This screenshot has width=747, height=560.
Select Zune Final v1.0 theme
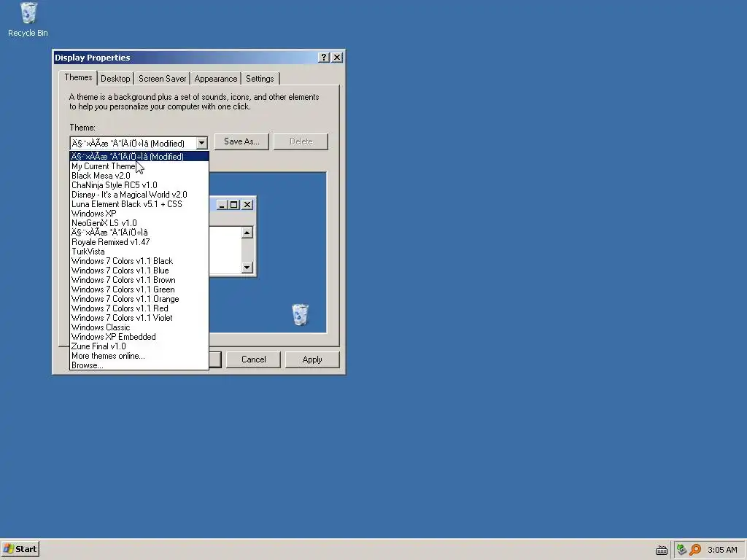click(x=139, y=346)
